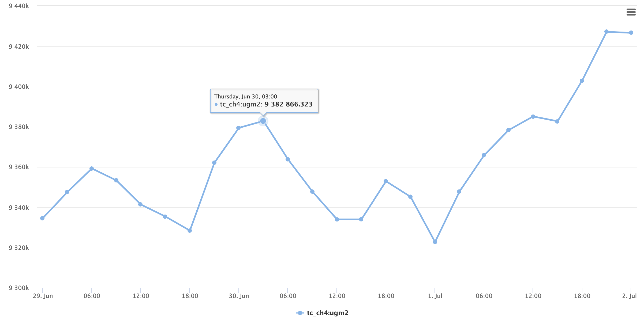Click the data point at 29 Jun 18:00
Image resolution: width=644 pixels, height=321 pixels.
click(190, 231)
